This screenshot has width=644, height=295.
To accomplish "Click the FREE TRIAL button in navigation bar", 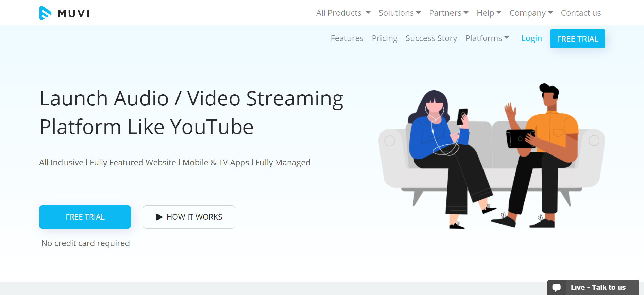I will point(577,39).
